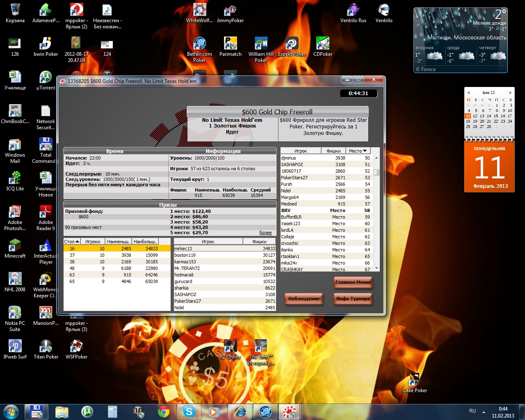
Task: Click the player standings vertical scrollbar
Action: pos(376,213)
